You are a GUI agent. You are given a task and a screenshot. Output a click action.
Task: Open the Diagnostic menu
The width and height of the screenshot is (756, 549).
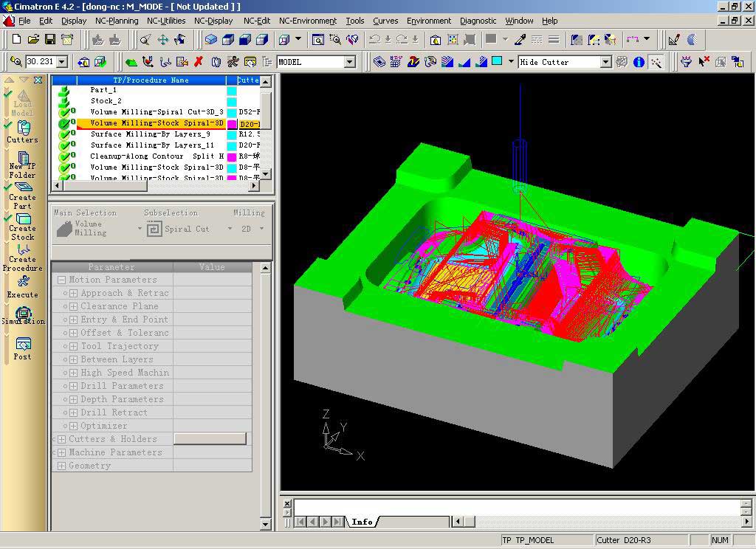pyautogui.click(x=478, y=21)
